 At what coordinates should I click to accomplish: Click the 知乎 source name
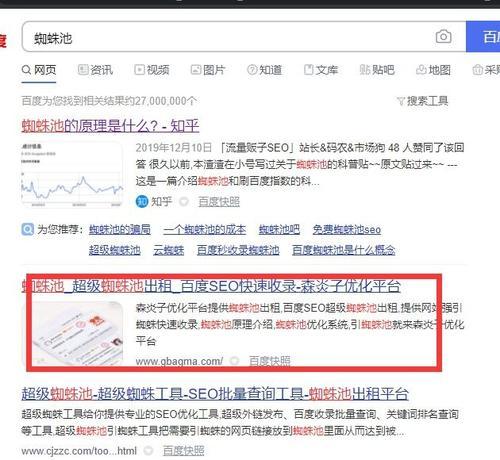(161, 201)
